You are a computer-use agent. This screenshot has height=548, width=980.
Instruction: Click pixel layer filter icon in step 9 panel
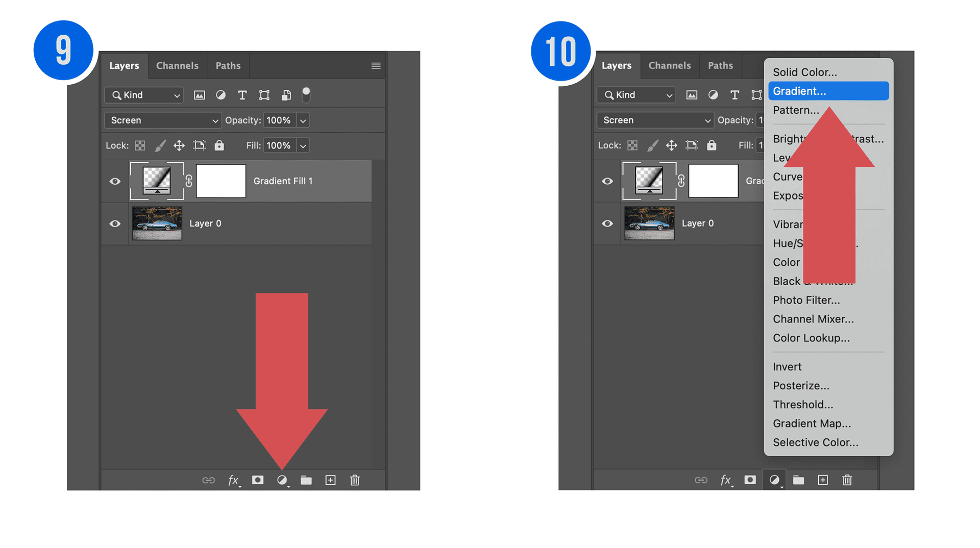199,95
